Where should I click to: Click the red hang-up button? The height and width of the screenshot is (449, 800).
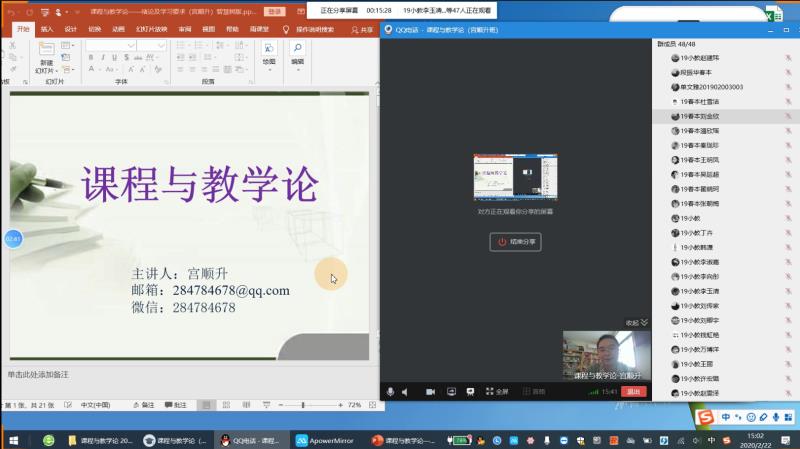pyautogui.click(x=631, y=391)
